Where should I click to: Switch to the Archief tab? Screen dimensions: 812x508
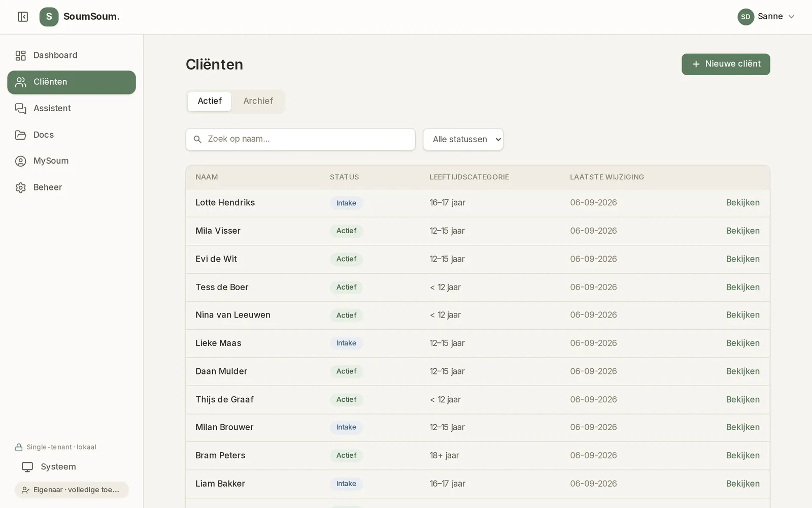click(258, 101)
